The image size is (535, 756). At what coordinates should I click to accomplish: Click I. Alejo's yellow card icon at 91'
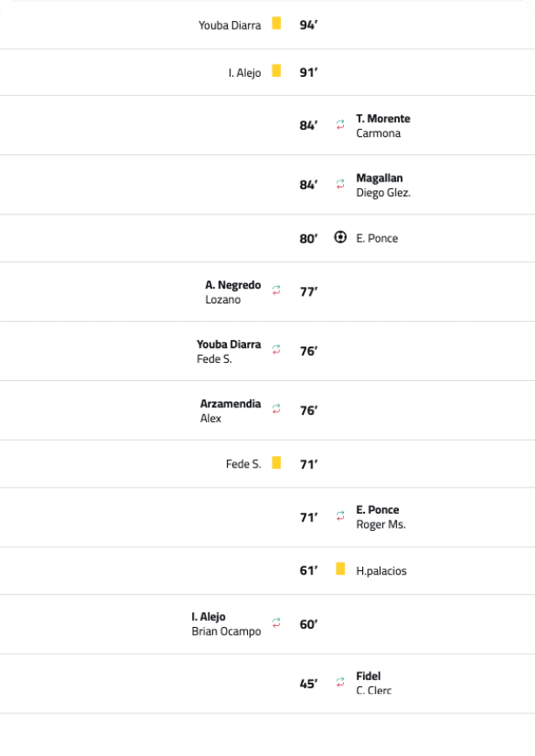277,72
